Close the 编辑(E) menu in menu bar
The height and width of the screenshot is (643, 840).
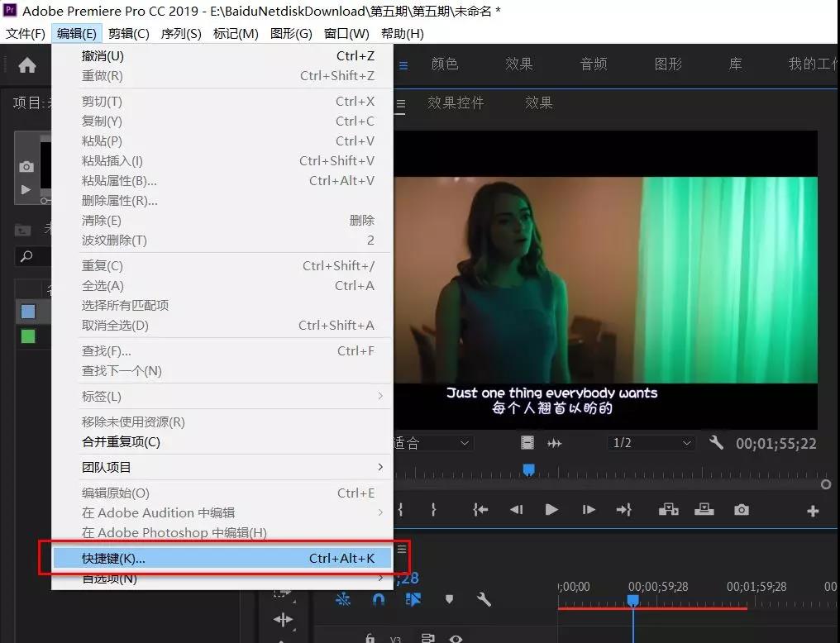(x=77, y=34)
